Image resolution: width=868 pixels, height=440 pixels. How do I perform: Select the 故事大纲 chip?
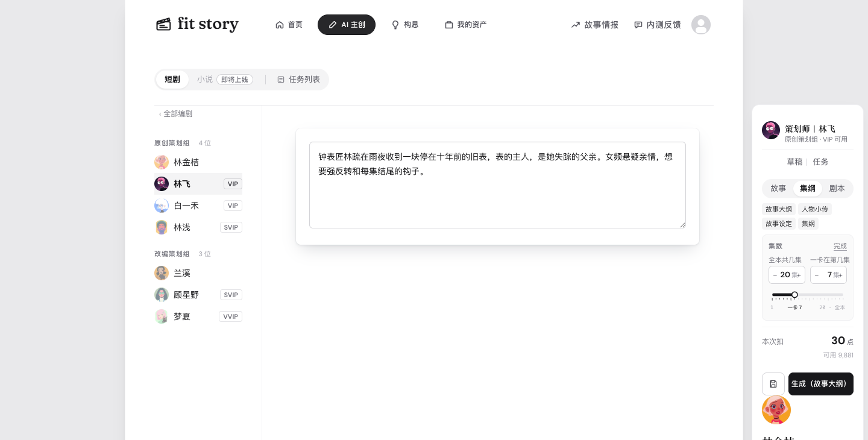[x=779, y=209]
